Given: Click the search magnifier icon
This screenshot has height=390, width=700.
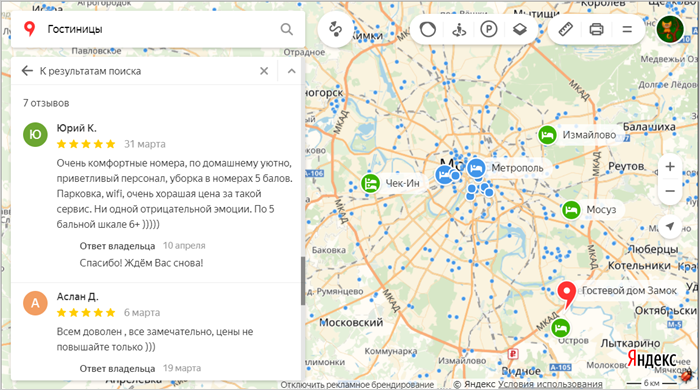Looking at the screenshot, I should 287,29.
